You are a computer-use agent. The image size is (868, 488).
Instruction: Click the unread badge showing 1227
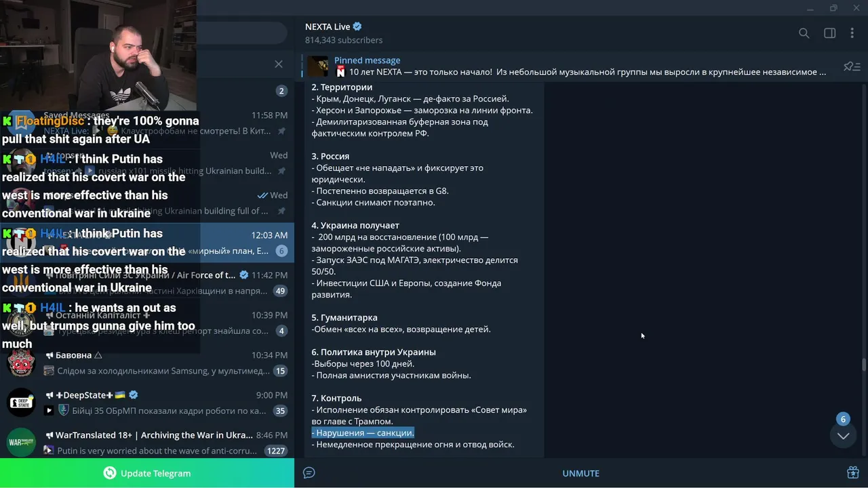tap(276, 451)
